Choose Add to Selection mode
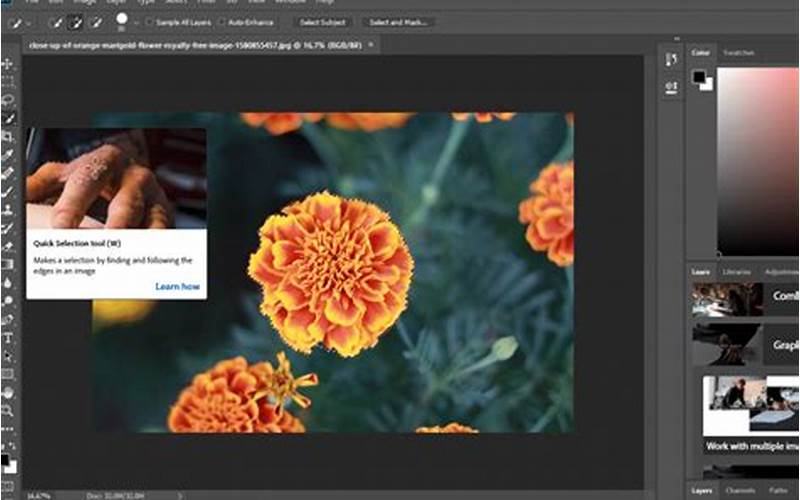Screen dimensions: 800x500 click(76, 22)
